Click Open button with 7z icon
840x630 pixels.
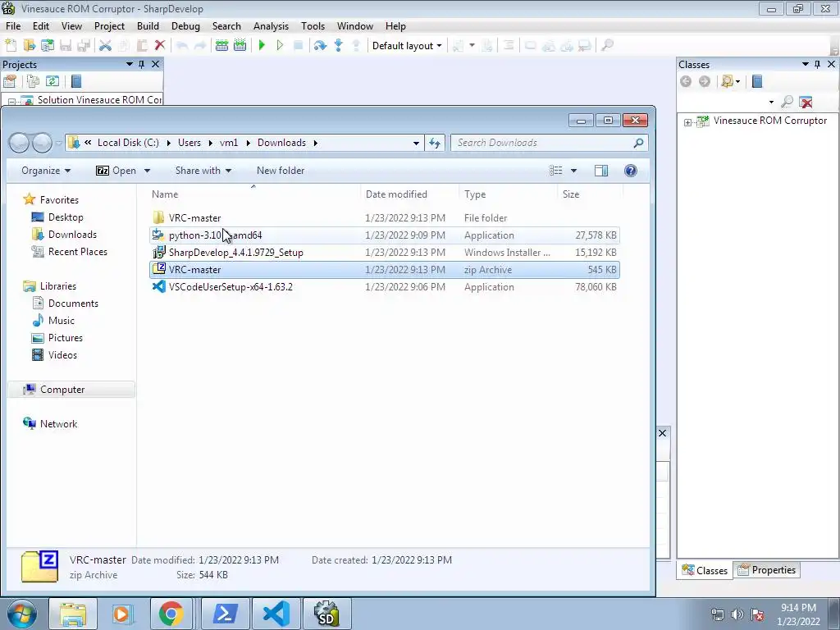click(116, 171)
